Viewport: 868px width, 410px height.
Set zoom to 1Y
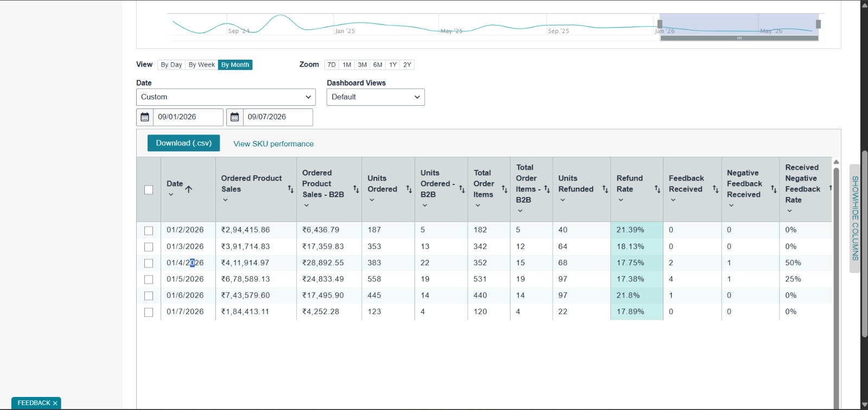393,65
